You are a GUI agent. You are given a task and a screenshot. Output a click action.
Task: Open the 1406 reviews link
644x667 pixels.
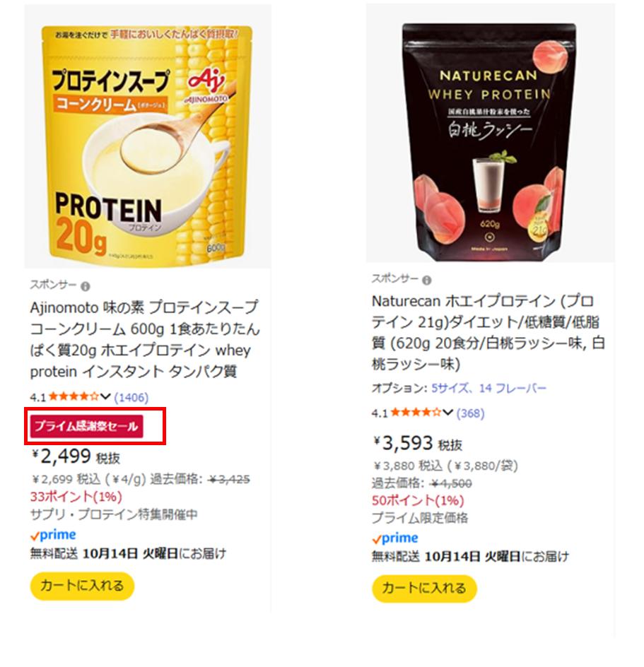point(131,397)
